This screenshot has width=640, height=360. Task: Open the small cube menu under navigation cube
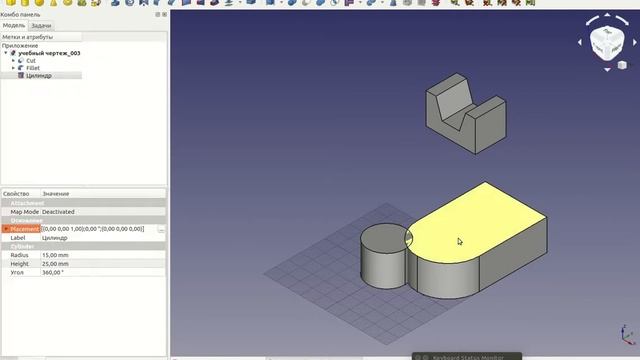pyautogui.click(x=622, y=65)
